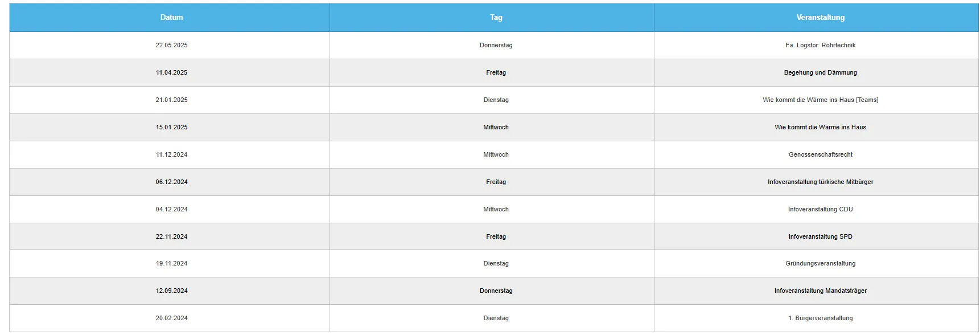Click the Datum column header

pyautogui.click(x=171, y=18)
